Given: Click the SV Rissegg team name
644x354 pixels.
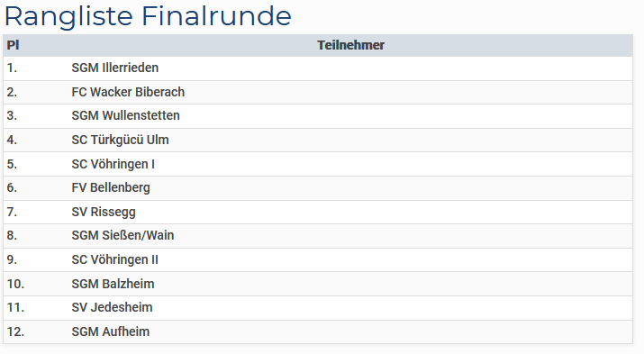Looking at the screenshot, I should click(x=104, y=212).
